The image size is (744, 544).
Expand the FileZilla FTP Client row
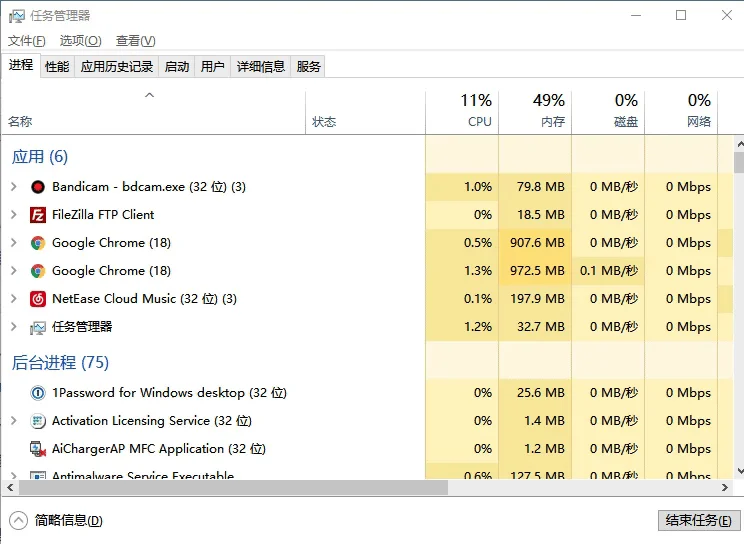tap(14, 215)
